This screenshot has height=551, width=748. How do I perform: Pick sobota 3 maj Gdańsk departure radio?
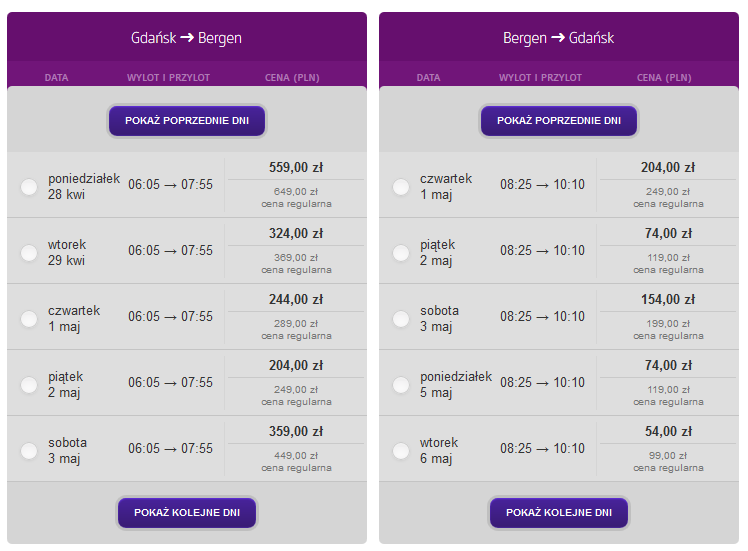(x=29, y=450)
